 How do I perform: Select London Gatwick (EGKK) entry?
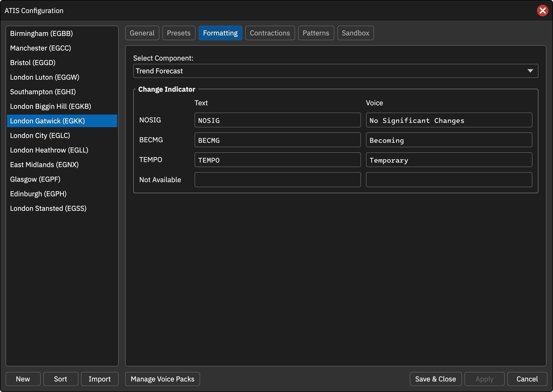click(62, 121)
